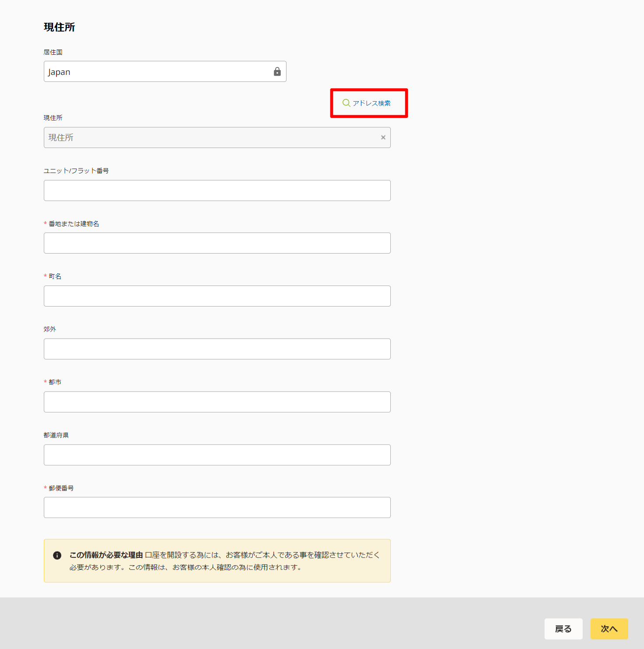The image size is (644, 649).
Task: Click the bold 現住所 section heading
Action: [x=60, y=27]
